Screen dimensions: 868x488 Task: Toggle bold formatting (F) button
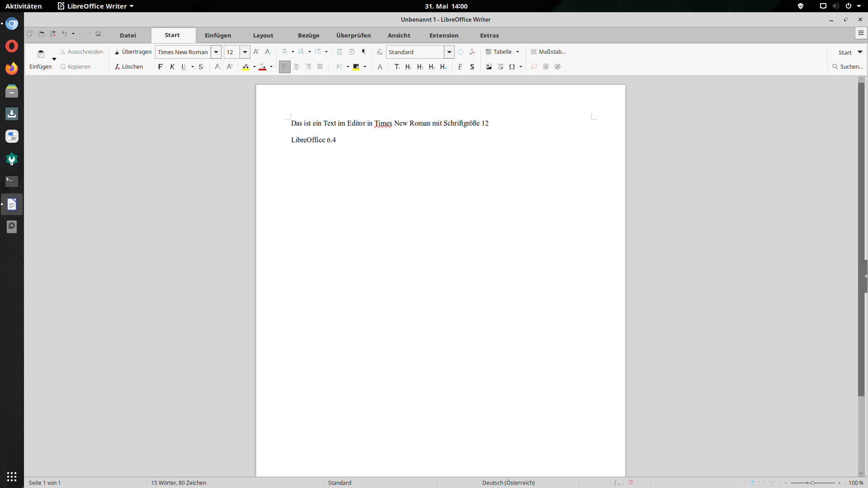tap(160, 67)
